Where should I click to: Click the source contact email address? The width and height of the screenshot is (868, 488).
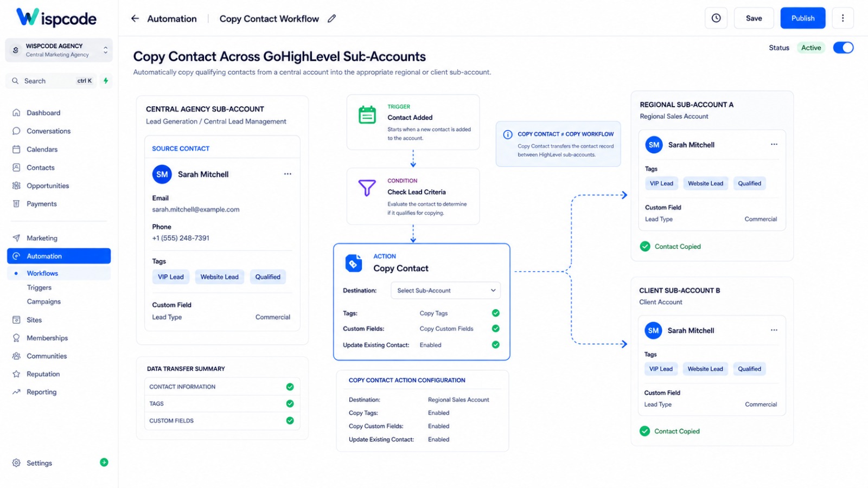(x=196, y=209)
